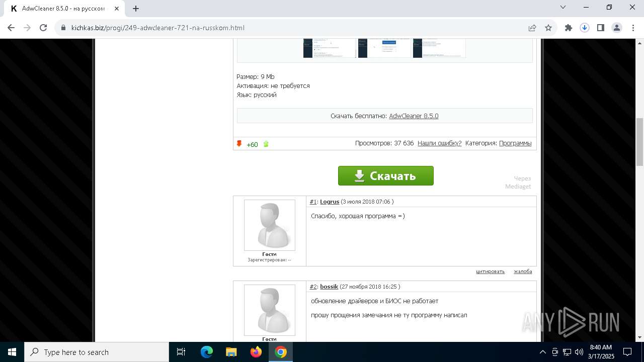
Task: Open the third program screenshot thumbnail
Action: [x=439, y=48]
